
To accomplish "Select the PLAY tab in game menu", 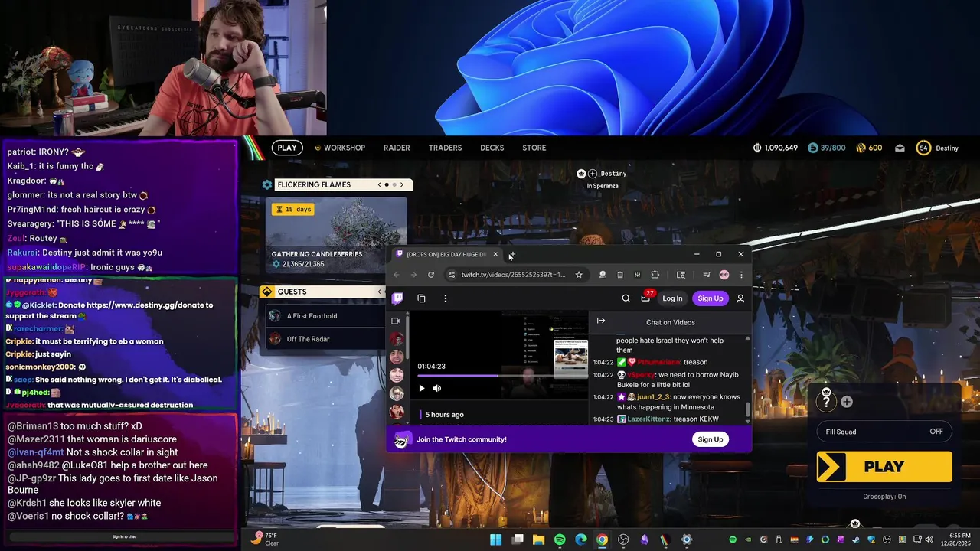I will 287,148.
